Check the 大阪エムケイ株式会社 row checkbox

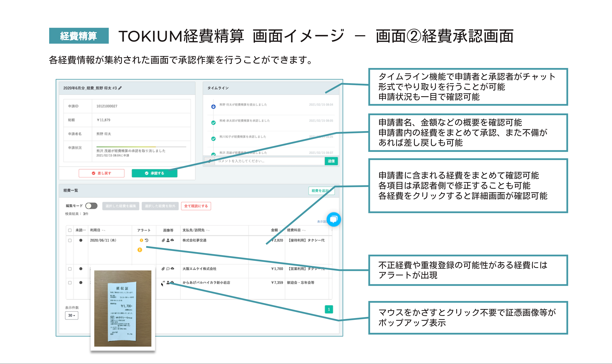coord(70,269)
